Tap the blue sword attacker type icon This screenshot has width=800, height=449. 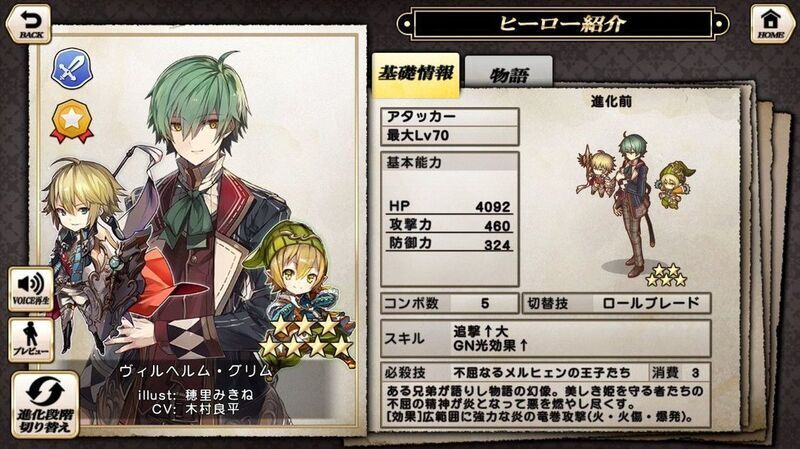point(71,68)
